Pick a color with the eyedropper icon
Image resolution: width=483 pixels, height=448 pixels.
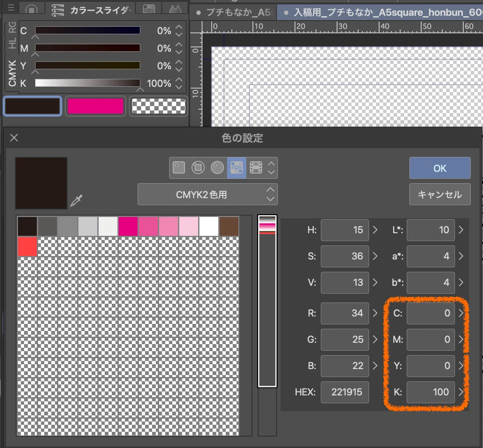76,201
